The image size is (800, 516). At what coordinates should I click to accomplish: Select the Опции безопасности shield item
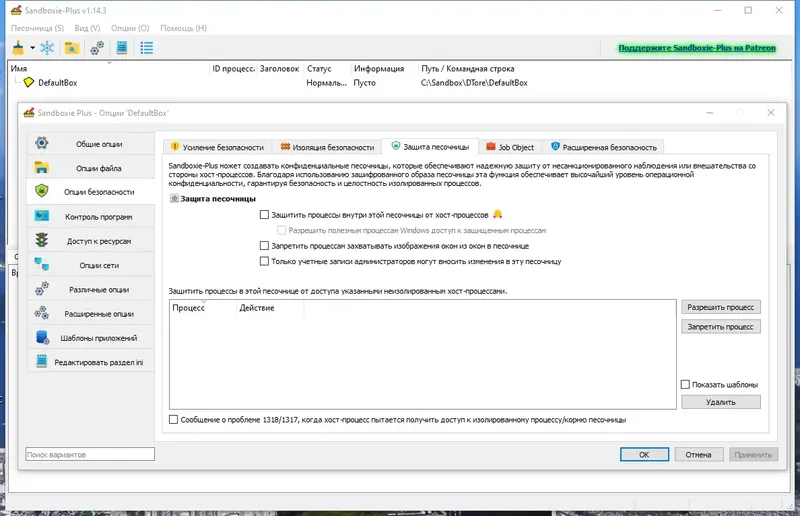91,192
